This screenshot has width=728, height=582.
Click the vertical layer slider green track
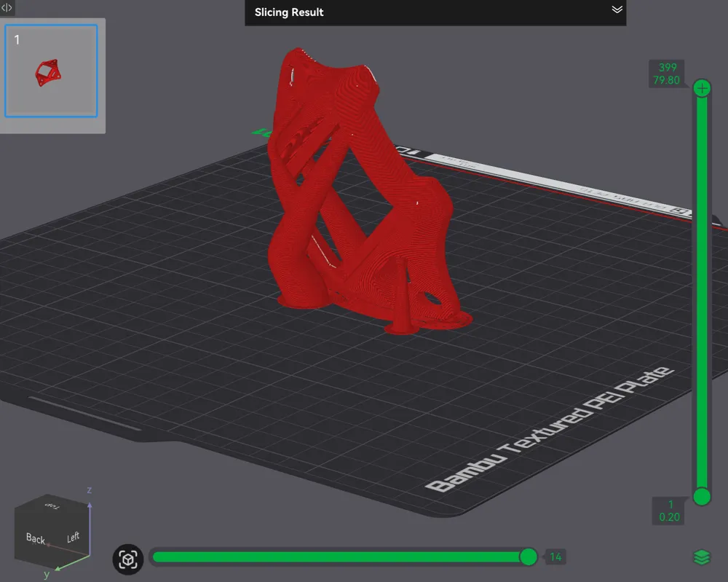[x=702, y=292]
